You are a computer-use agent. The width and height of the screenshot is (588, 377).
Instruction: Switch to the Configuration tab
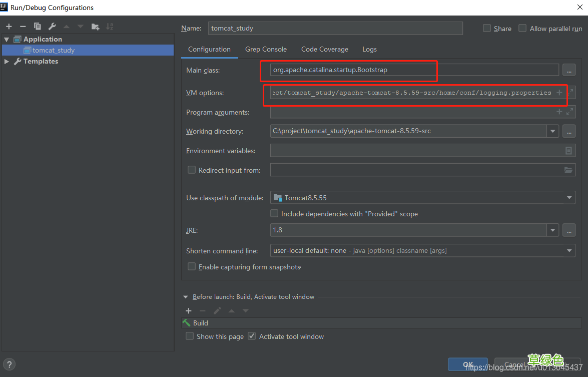pos(209,49)
